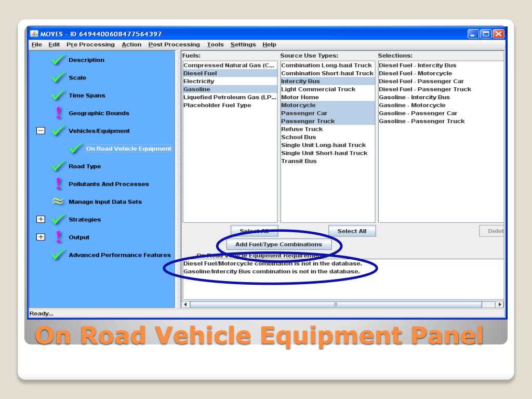The width and height of the screenshot is (532, 399).
Task: Select Gasoline - Passenger Truck in Selections
Action: (x=441, y=121)
